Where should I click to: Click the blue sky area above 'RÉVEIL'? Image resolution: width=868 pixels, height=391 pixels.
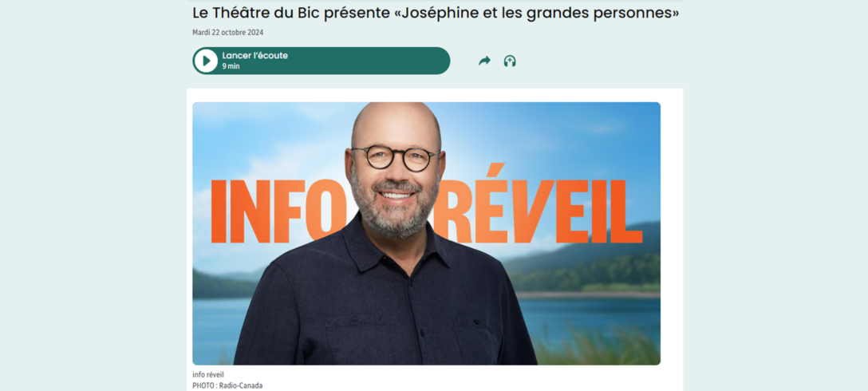pyautogui.click(x=554, y=133)
